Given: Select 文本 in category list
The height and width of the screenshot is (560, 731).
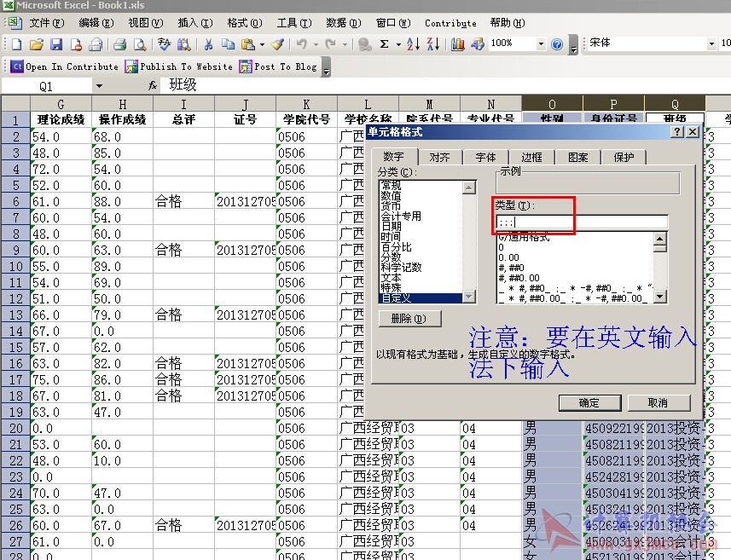Looking at the screenshot, I should point(421,278).
